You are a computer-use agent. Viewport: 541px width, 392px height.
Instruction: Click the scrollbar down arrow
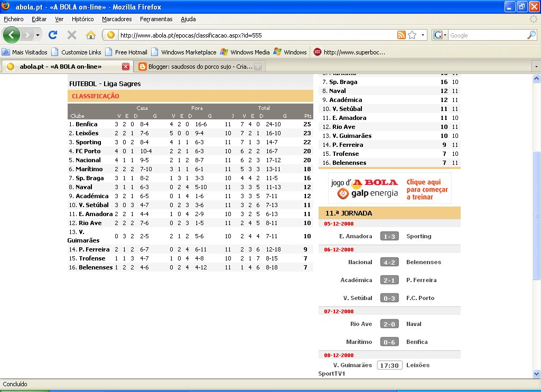(x=537, y=374)
